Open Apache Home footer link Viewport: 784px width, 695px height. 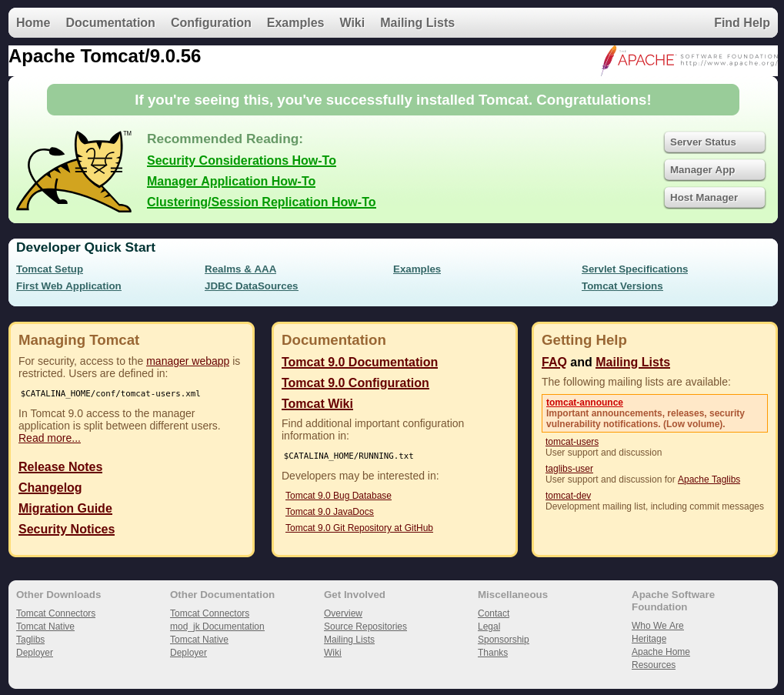[660, 652]
